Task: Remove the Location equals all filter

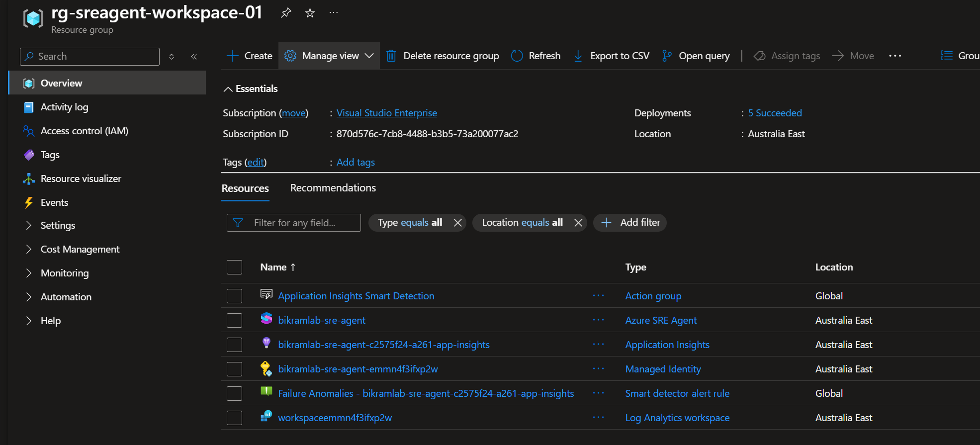Action: click(x=578, y=223)
